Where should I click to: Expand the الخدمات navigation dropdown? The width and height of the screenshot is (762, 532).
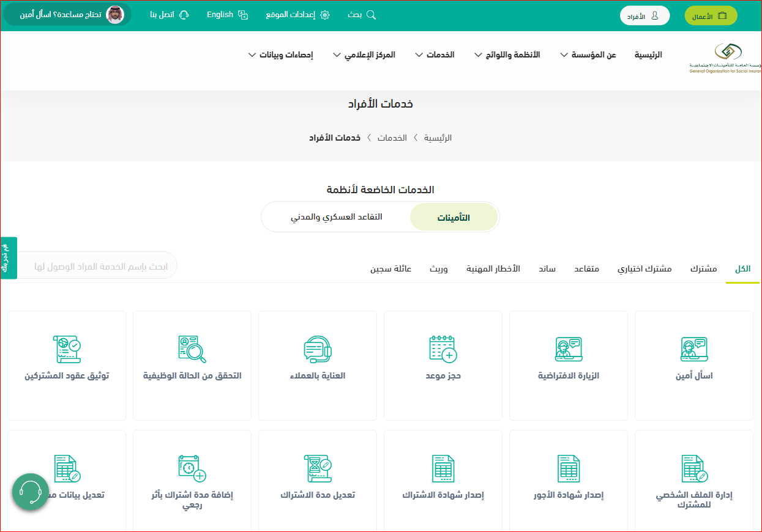435,55
